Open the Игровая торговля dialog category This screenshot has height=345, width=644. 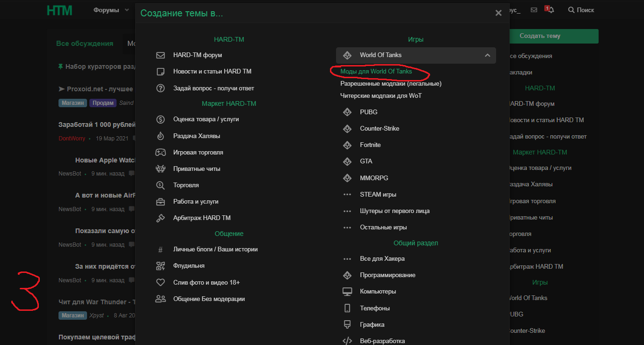198,153
